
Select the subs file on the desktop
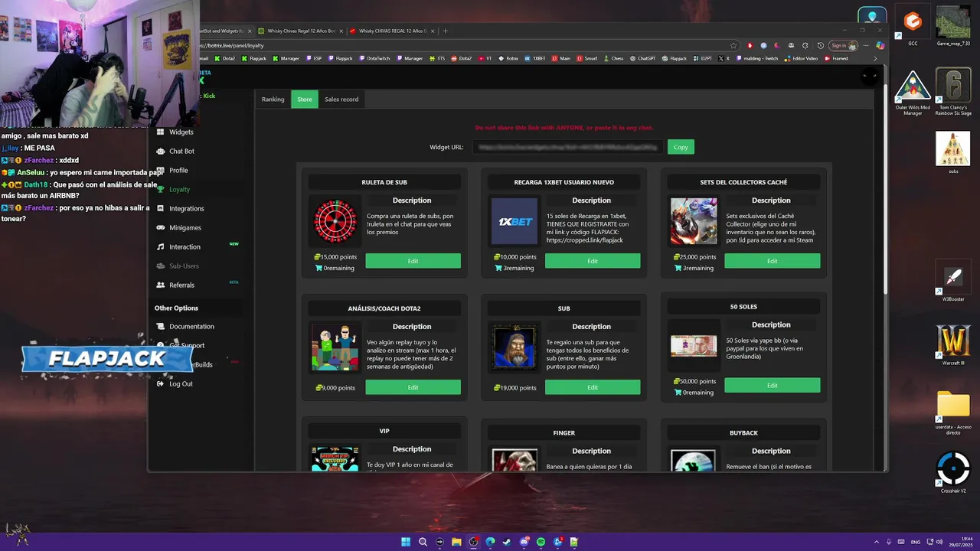[x=953, y=153]
